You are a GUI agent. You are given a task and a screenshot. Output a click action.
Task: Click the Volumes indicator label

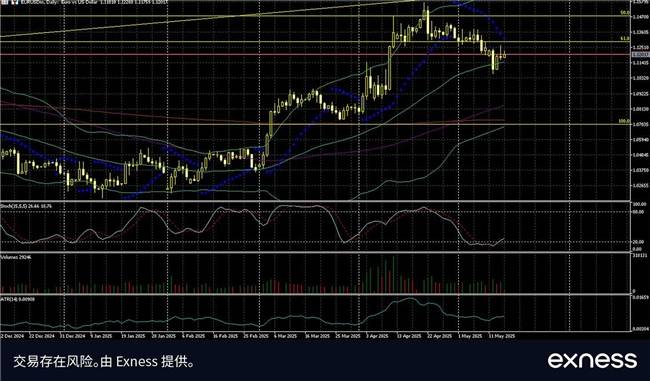point(16,257)
